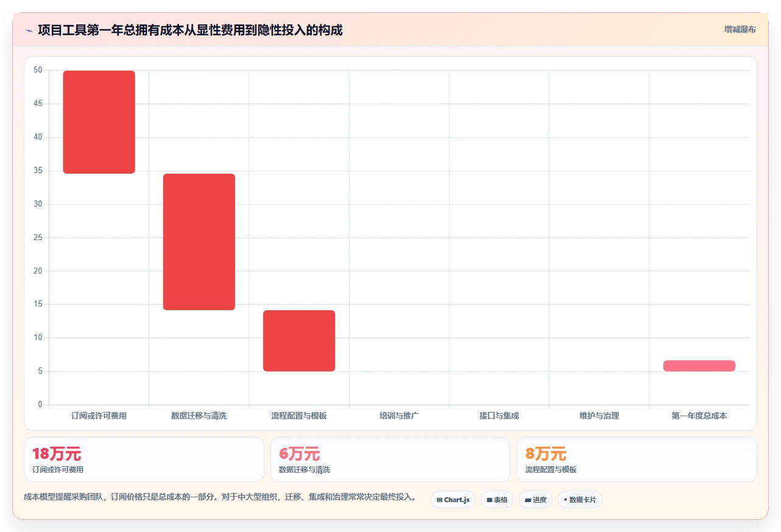This screenshot has width=781, height=532.
Task: Click the 维护与治理 axis label
Action: (599, 416)
